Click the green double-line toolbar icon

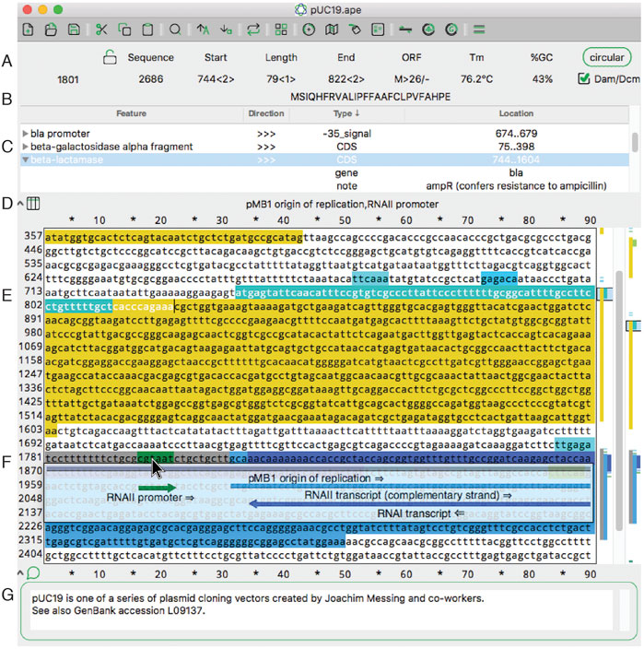479,29
